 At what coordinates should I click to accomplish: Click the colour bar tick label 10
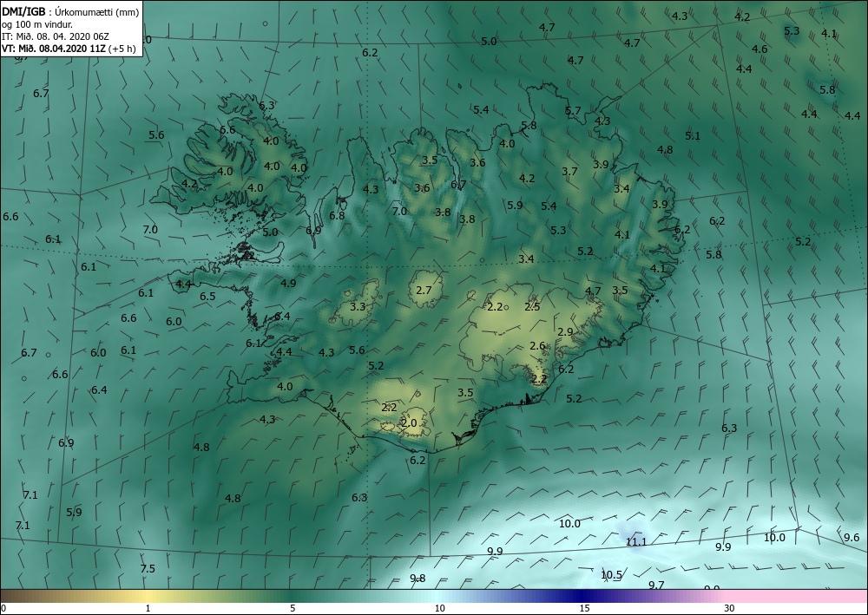tap(439, 608)
